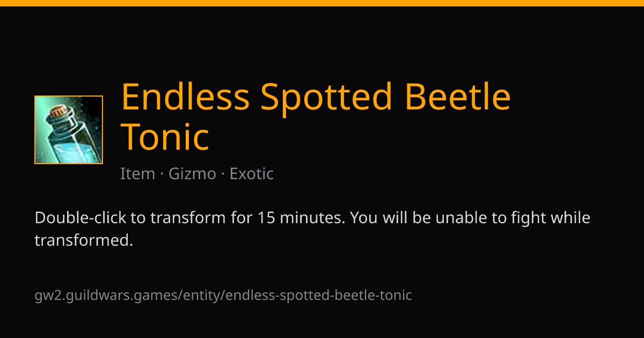The width and height of the screenshot is (644, 338).
Task: Select the word Beetle in the heading
Action: point(457,97)
